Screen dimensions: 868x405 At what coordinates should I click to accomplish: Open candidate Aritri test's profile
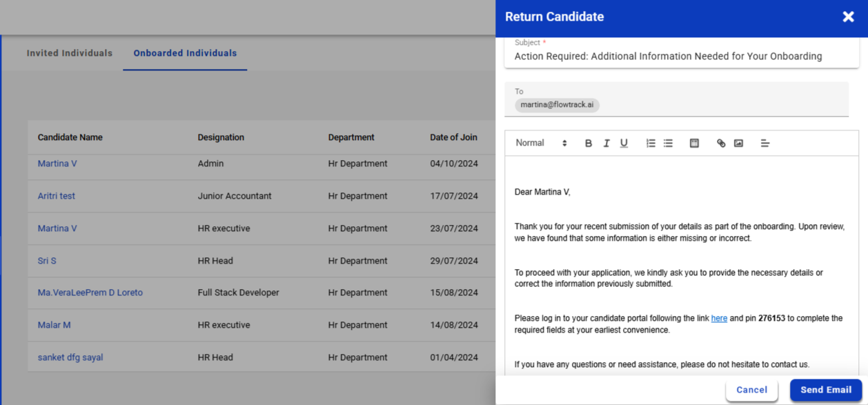[57, 196]
